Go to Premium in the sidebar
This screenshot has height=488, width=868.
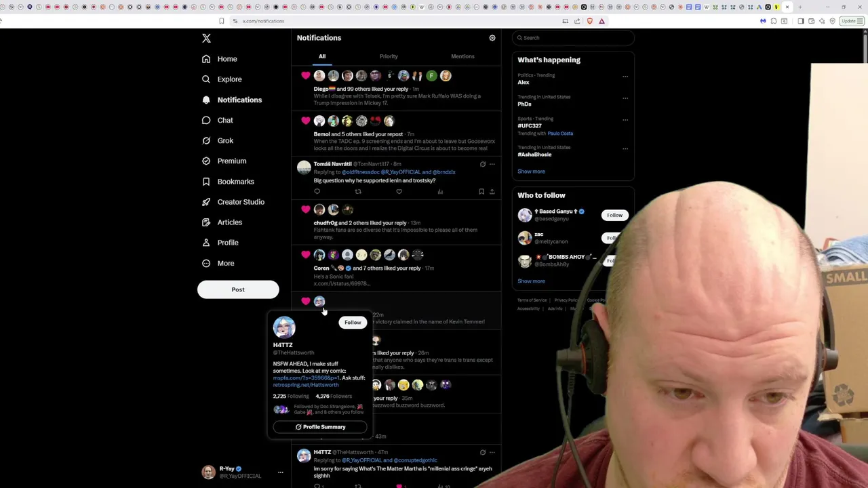pyautogui.click(x=224, y=161)
